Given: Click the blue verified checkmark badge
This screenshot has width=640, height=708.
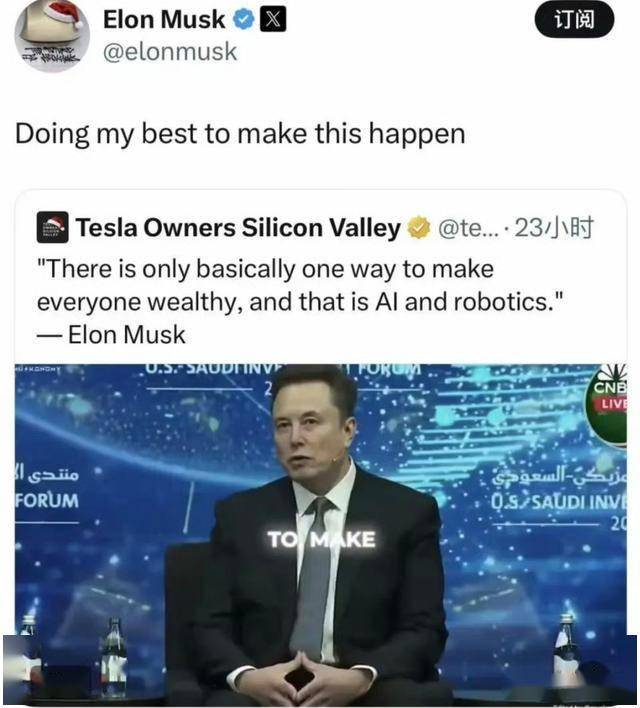Looking at the screenshot, I should click(244, 20).
